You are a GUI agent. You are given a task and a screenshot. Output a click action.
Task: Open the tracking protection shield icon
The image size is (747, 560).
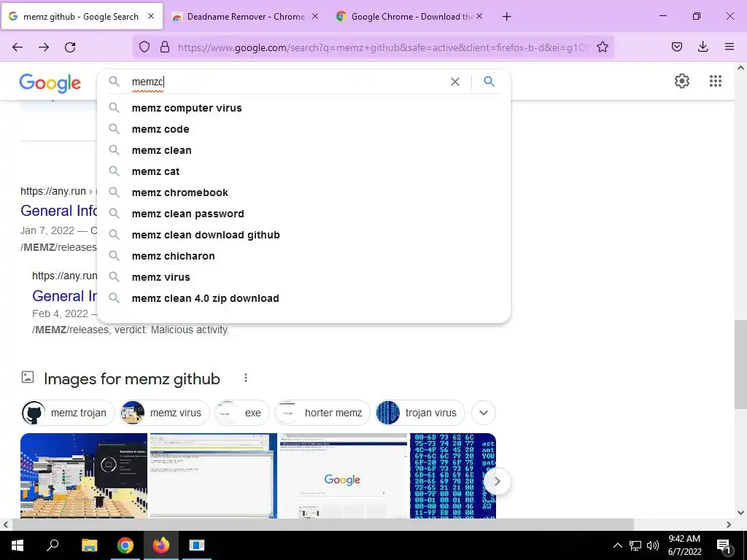(144, 47)
